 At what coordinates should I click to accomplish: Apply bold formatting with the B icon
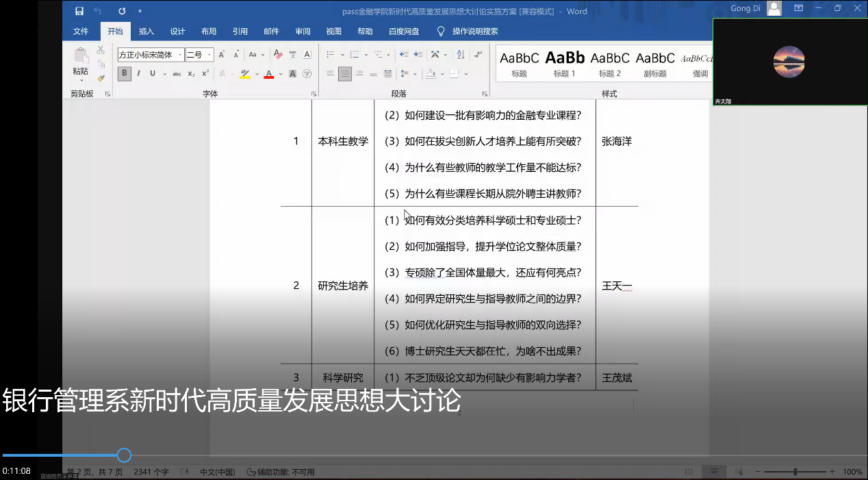[x=124, y=73]
